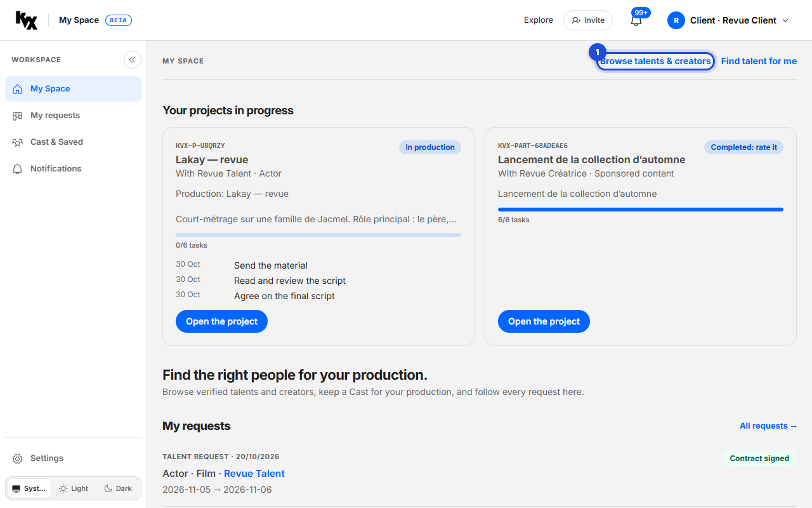Click the Completed: rate it badge

[x=743, y=147]
